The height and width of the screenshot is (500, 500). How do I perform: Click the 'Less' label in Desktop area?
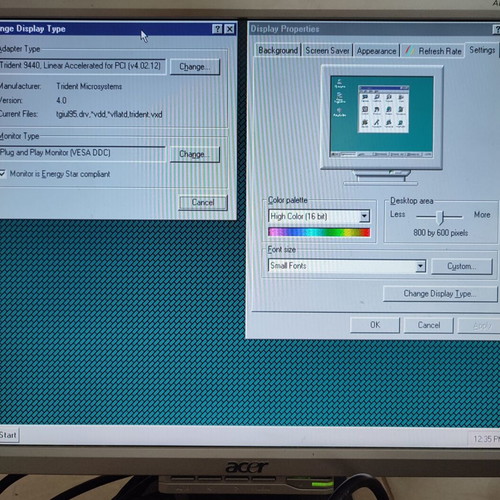(x=398, y=214)
